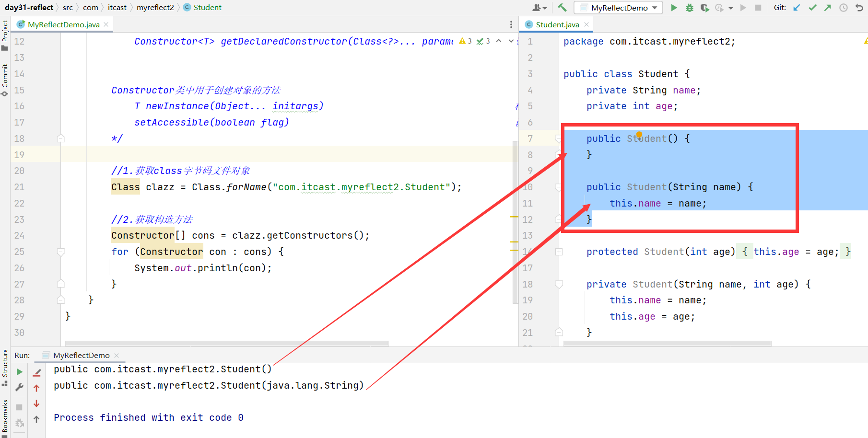Toggle the Bookmarks tool window

click(5, 418)
